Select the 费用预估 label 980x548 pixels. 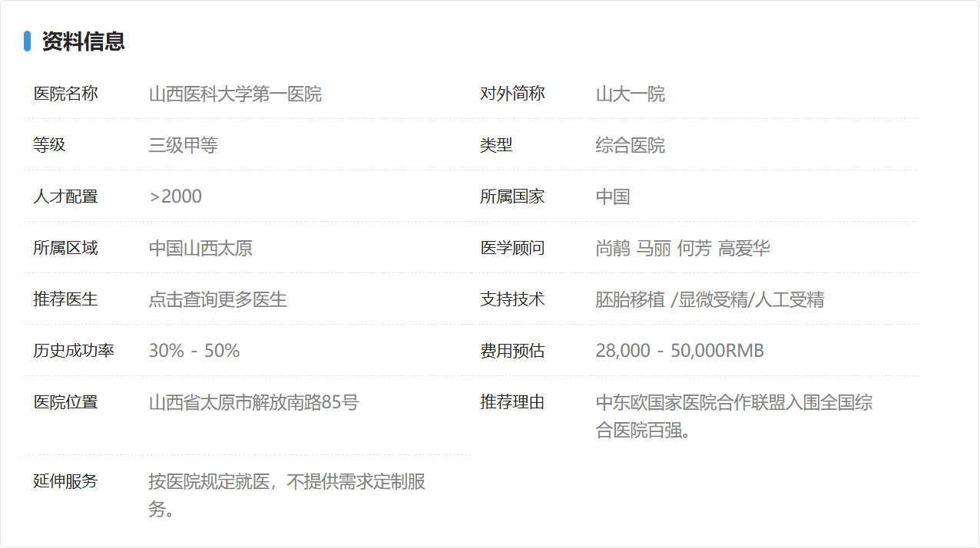[x=513, y=351]
